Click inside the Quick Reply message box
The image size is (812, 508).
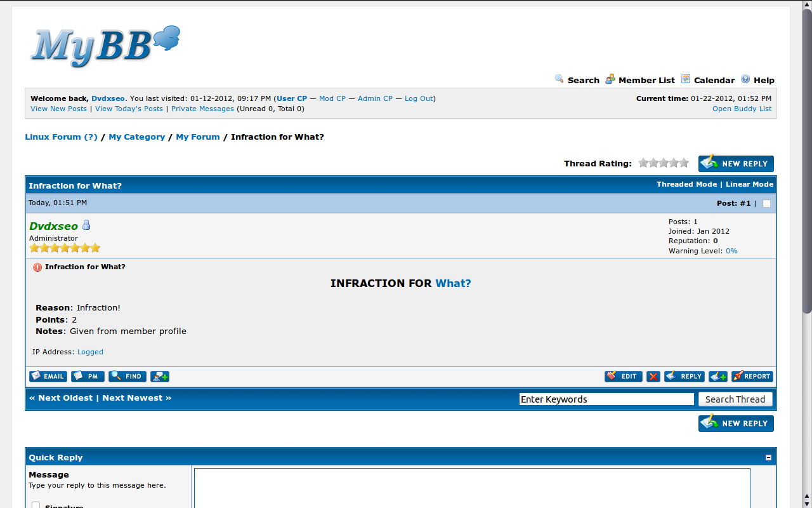click(472, 488)
